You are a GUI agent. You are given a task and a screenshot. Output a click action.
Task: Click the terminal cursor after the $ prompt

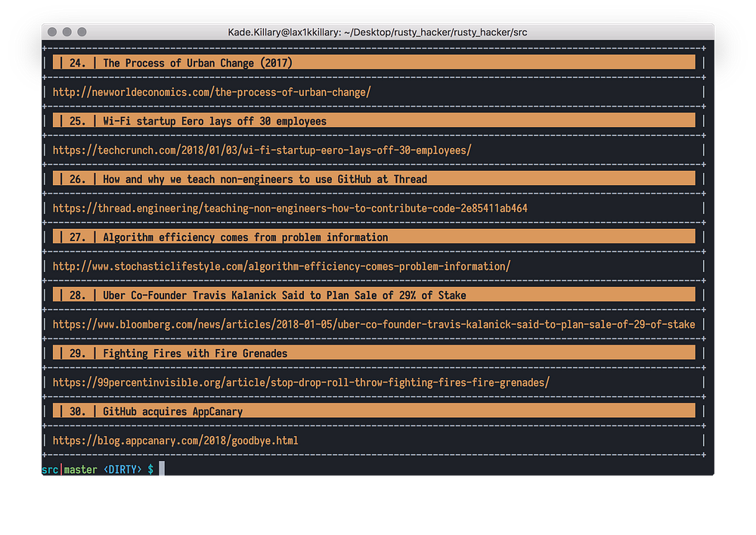(x=162, y=469)
